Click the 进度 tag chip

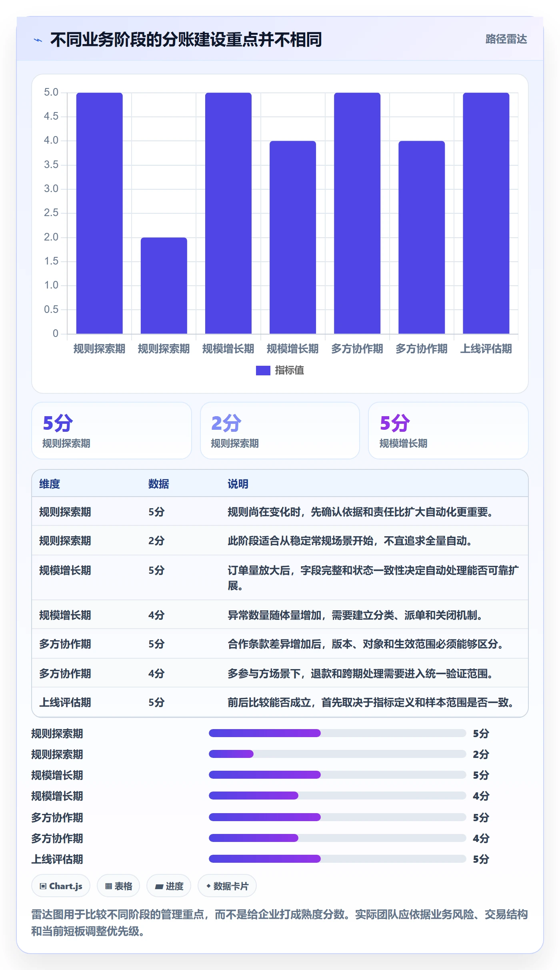(x=169, y=886)
